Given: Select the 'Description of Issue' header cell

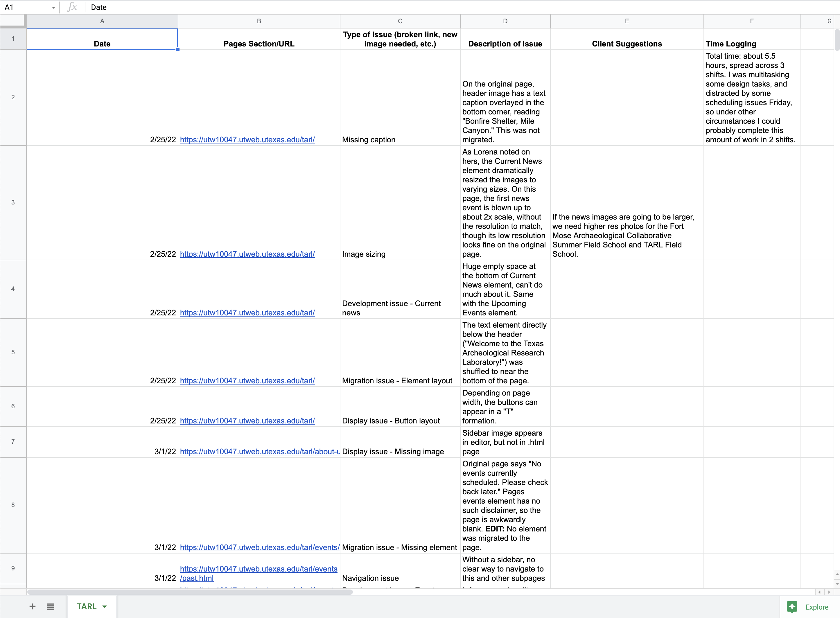Looking at the screenshot, I should click(505, 39).
